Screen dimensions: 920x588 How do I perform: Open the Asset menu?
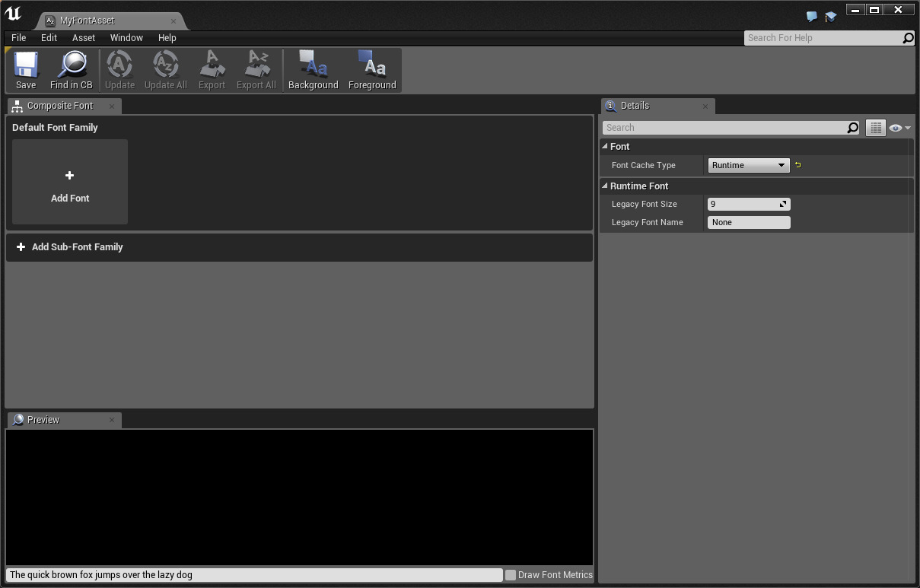[x=84, y=37]
